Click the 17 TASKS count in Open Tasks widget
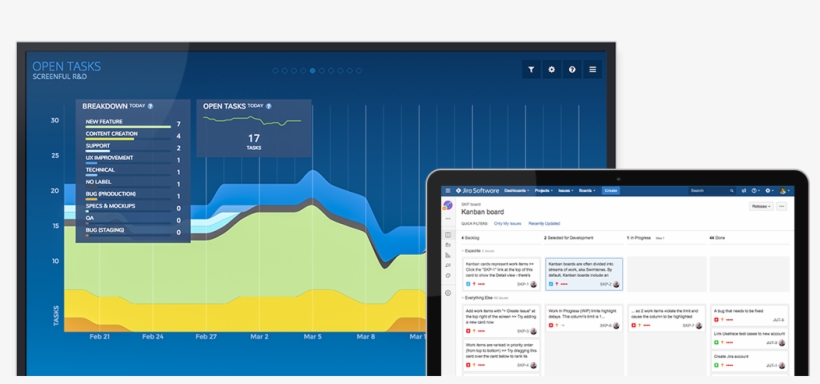 click(254, 141)
